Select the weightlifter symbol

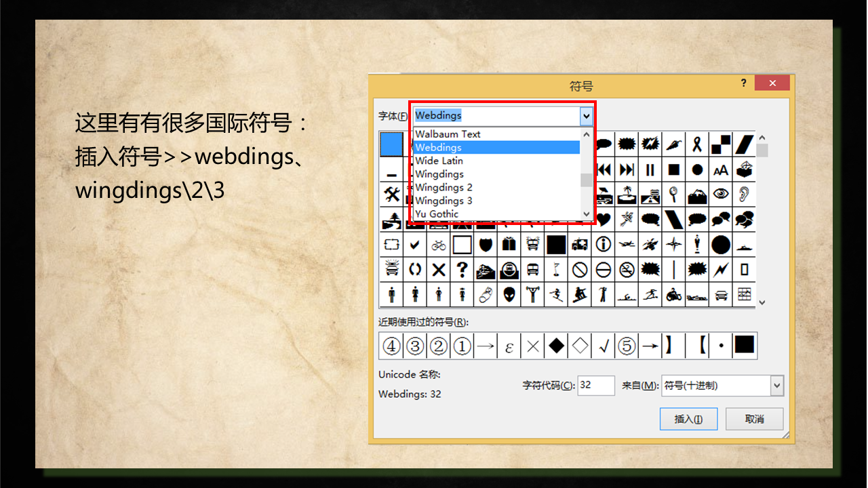pos(533,295)
